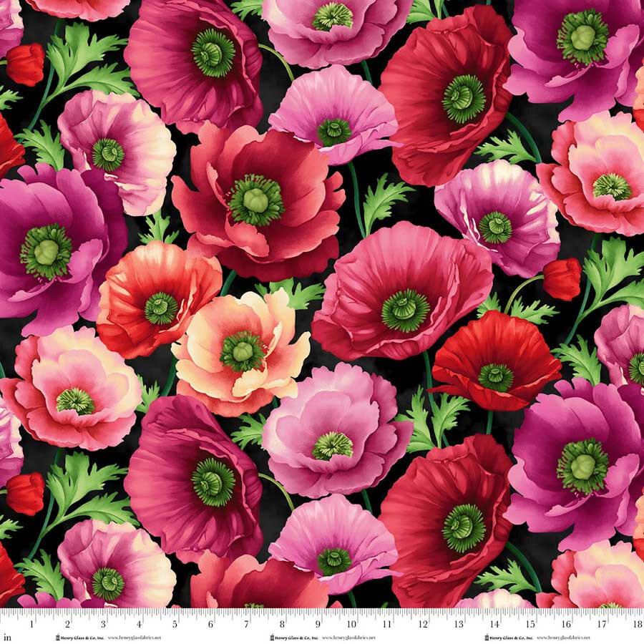Open the leftmost www.henryglassfabrics.net link
This screenshot has height=644, width=644.
pos(134,637)
